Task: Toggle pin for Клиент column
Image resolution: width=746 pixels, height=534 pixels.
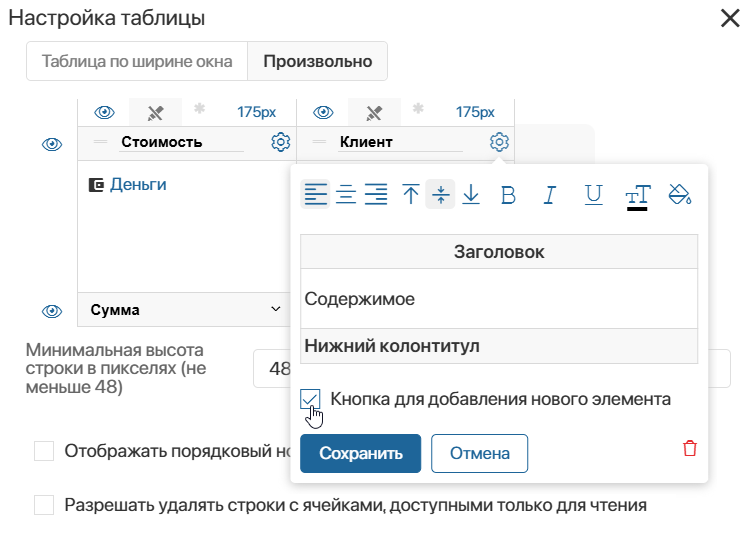Action: pos(374,113)
